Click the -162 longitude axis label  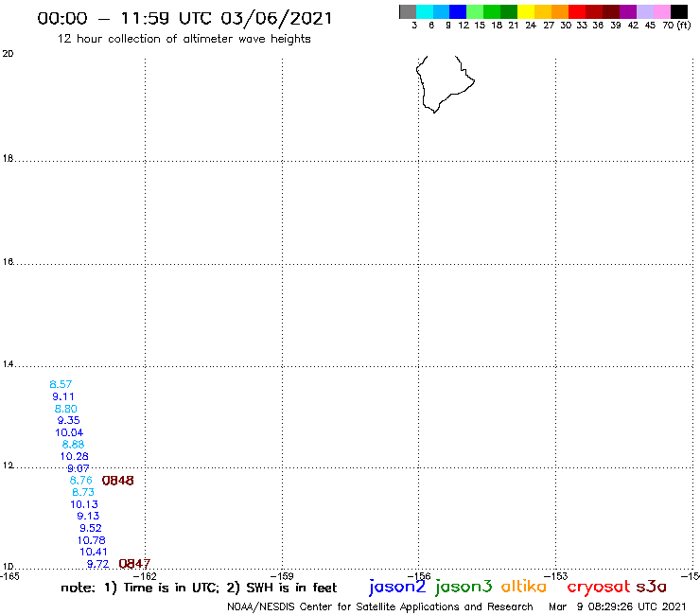(145, 576)
